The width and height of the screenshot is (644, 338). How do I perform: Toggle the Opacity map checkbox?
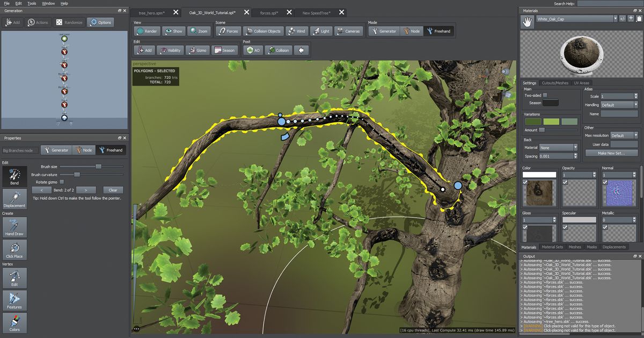(565, 182)
